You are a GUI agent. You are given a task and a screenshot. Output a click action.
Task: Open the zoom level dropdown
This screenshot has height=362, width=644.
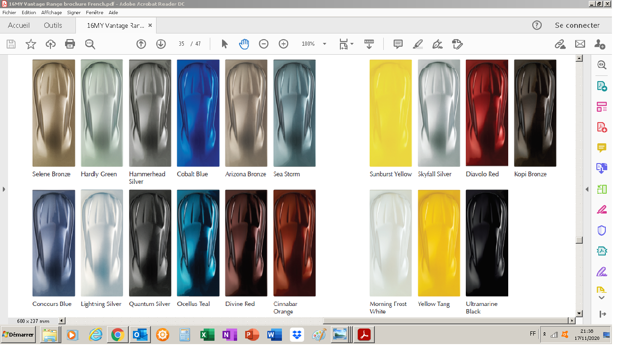coord(324,44)
